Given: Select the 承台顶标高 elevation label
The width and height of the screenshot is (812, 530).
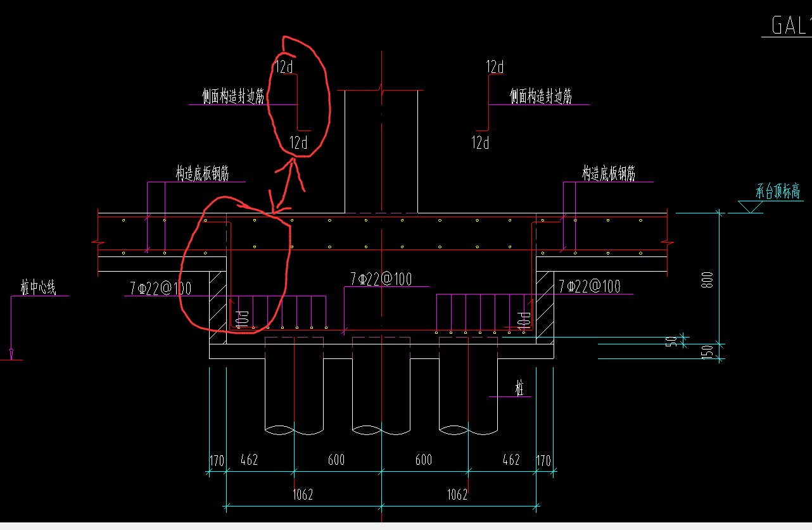Looking at the screenshot, I should 778,192.
